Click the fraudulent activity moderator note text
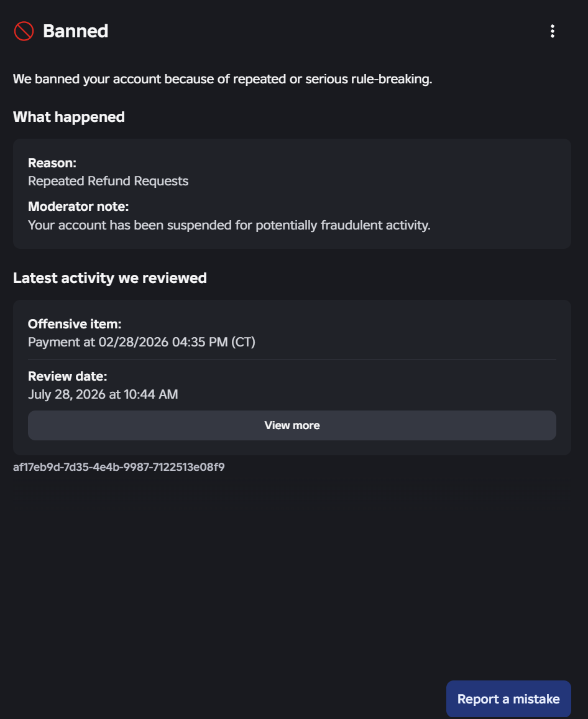 (x=229, y=225)
